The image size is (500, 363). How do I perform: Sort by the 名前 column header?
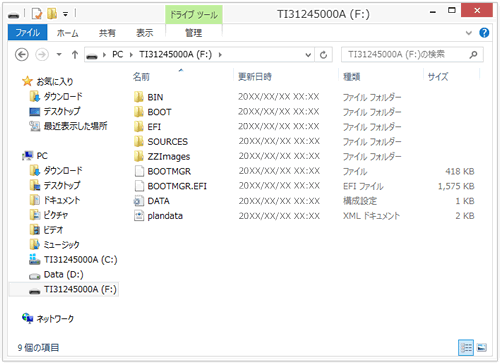(141, 77)
